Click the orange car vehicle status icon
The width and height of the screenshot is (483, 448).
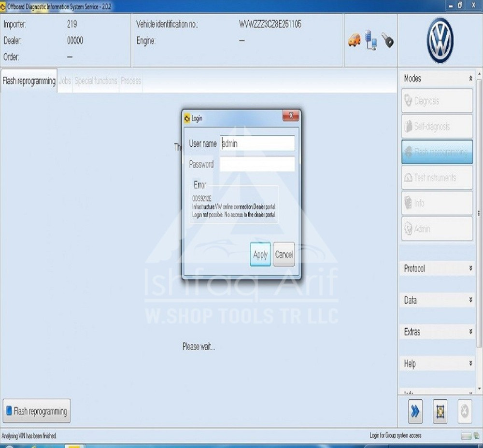[x=354, y=40]
